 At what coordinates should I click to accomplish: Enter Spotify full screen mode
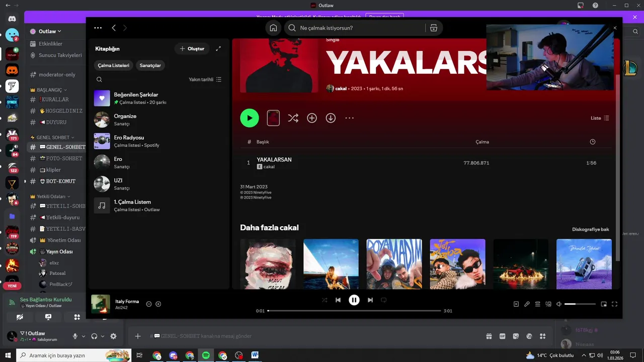pyautogui.click(x=614, y=304)
